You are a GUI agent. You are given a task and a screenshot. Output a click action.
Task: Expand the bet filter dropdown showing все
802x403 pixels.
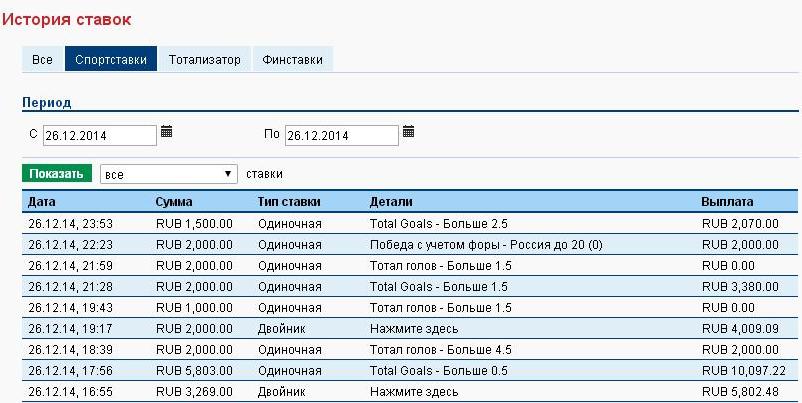(x=168, y=174)
